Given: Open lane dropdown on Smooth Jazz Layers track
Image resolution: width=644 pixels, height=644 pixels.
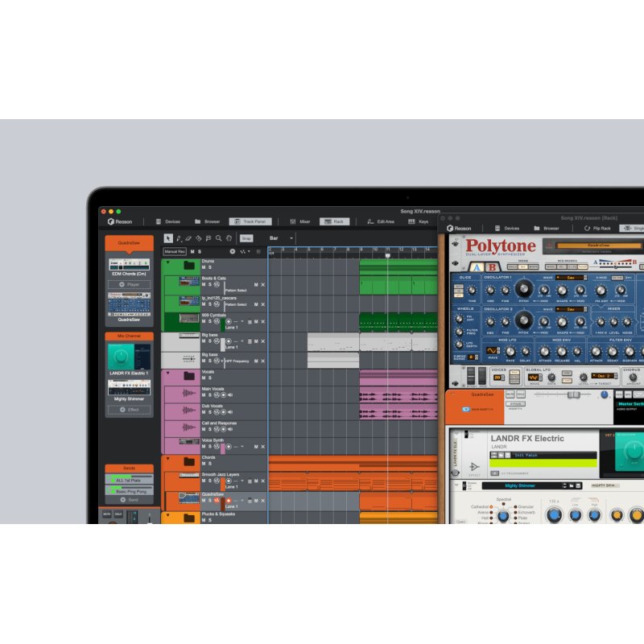Looking at the screenshot, I should (242, 481).
